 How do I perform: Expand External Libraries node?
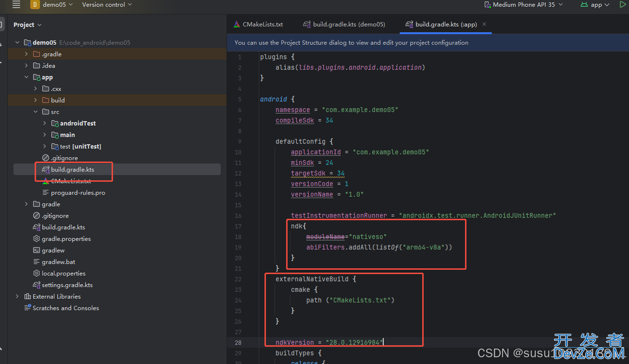[x=17, y=297]
